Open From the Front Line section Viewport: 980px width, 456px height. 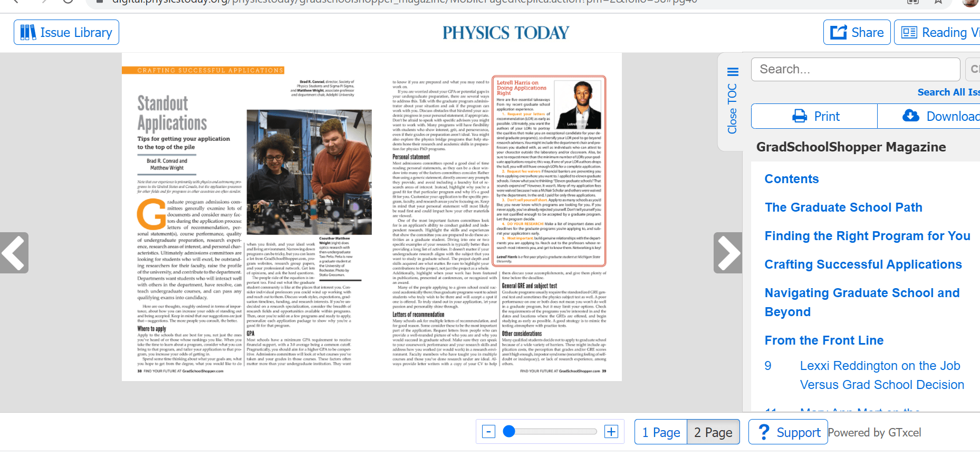click(x=824, y=340)
